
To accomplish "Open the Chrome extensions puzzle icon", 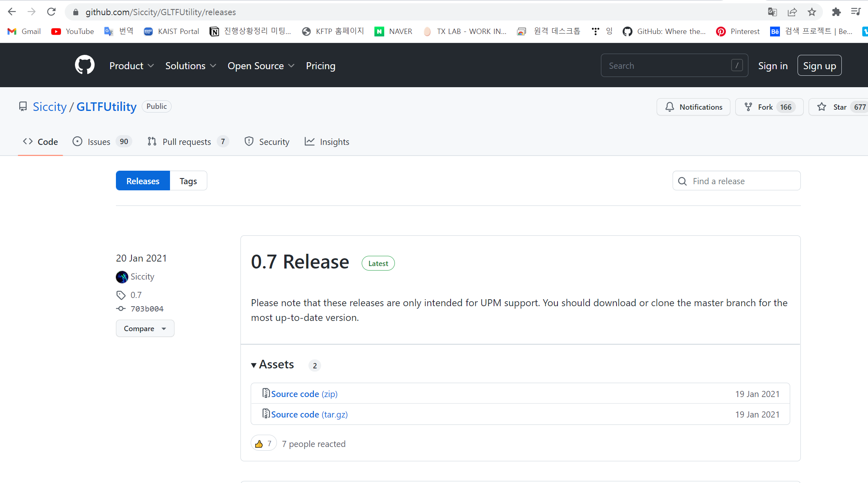I will 836,12.
